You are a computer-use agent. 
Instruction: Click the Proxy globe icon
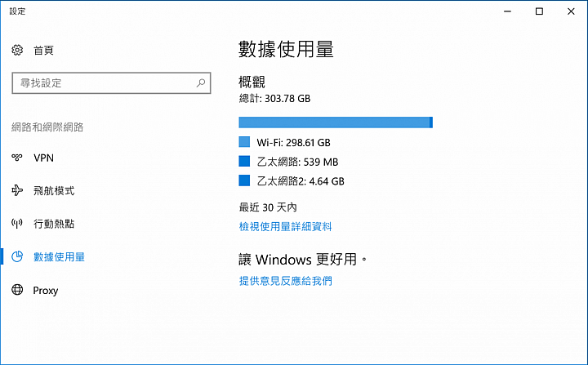pyautogui.click(x=17, y=290)
